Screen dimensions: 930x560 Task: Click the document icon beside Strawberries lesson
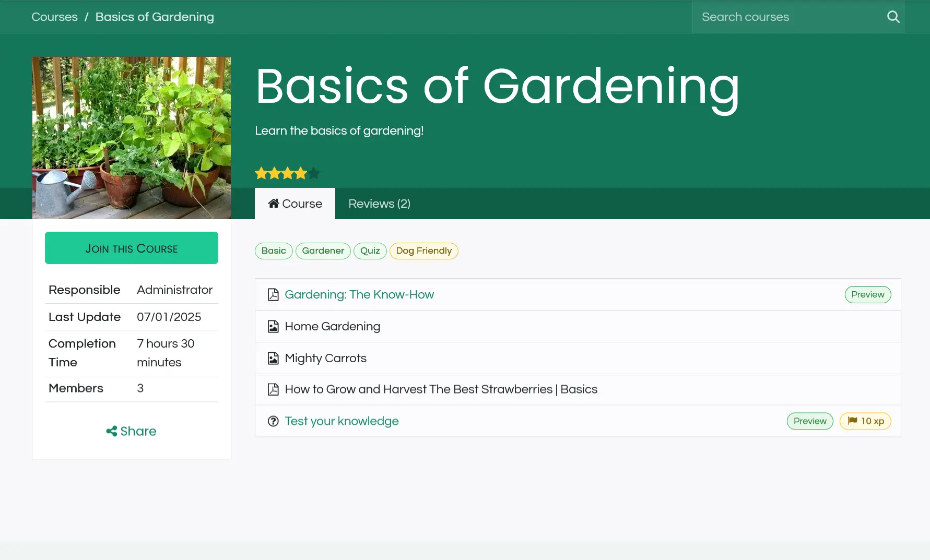coord(273,390)
